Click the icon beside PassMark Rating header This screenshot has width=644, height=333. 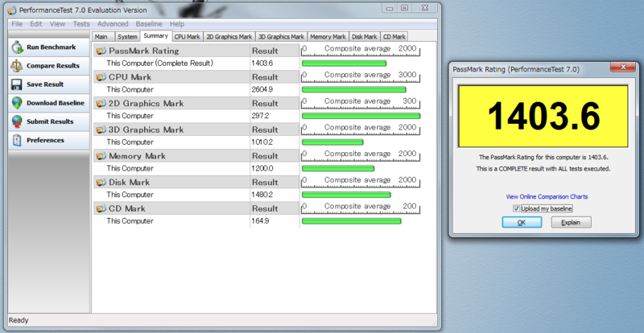pyautogui.click(x=101, y=51)
